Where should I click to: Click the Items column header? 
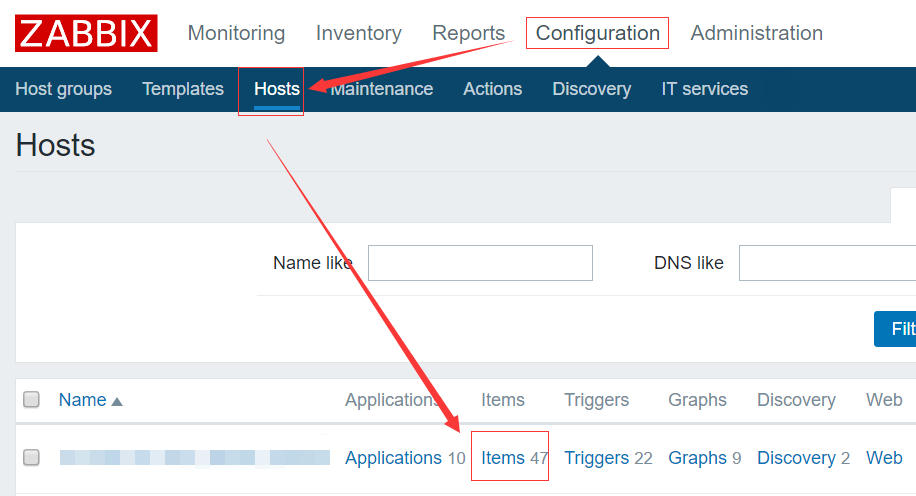point(503,400)
